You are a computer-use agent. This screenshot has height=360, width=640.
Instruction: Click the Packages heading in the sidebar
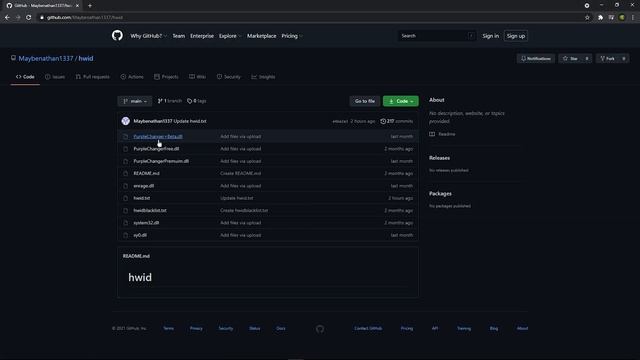[x=440, y=193]
